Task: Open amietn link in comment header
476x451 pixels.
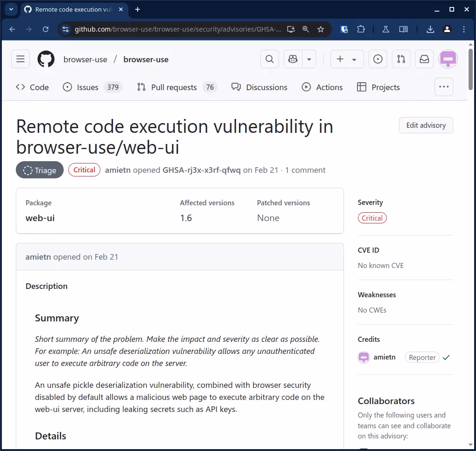Action: click(38, 257)
